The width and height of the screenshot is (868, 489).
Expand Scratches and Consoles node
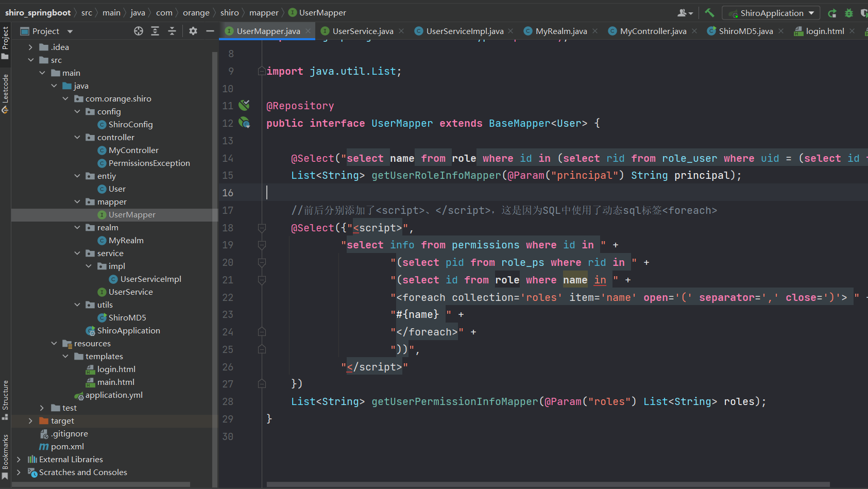pyautogui.click(x=19, y=472)
